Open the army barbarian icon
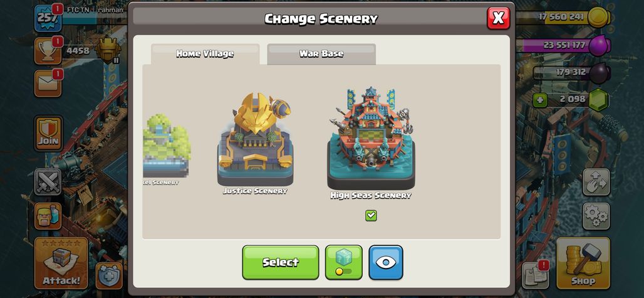This screenshot has width=644, height=298. tap(48, 216)
